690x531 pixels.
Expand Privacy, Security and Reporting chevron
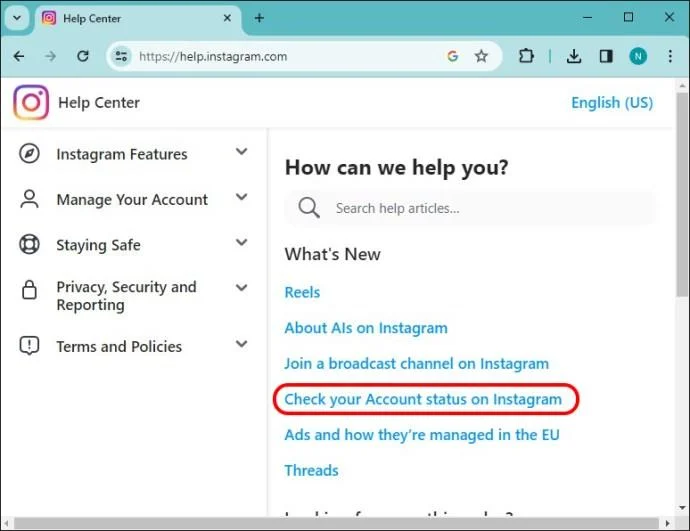242,288
